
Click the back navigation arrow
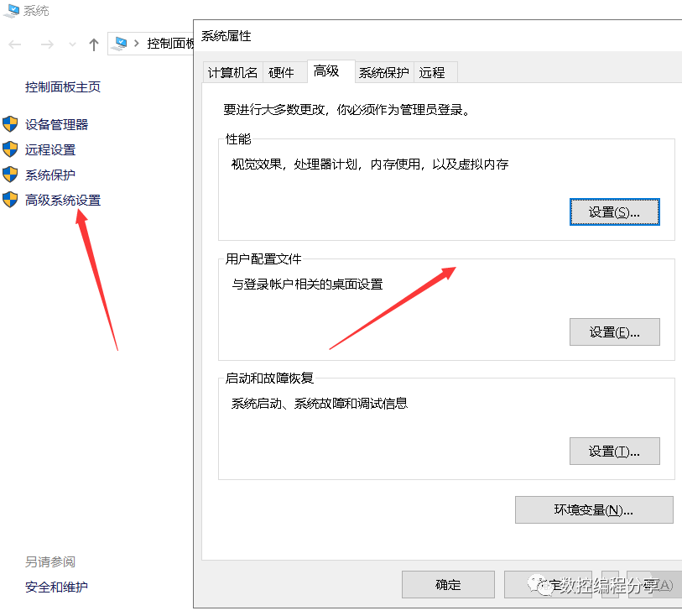17,44
